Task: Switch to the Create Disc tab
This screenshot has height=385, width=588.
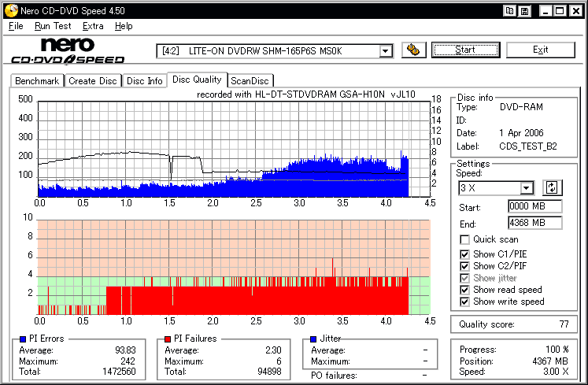Action: tap(93, 80)
